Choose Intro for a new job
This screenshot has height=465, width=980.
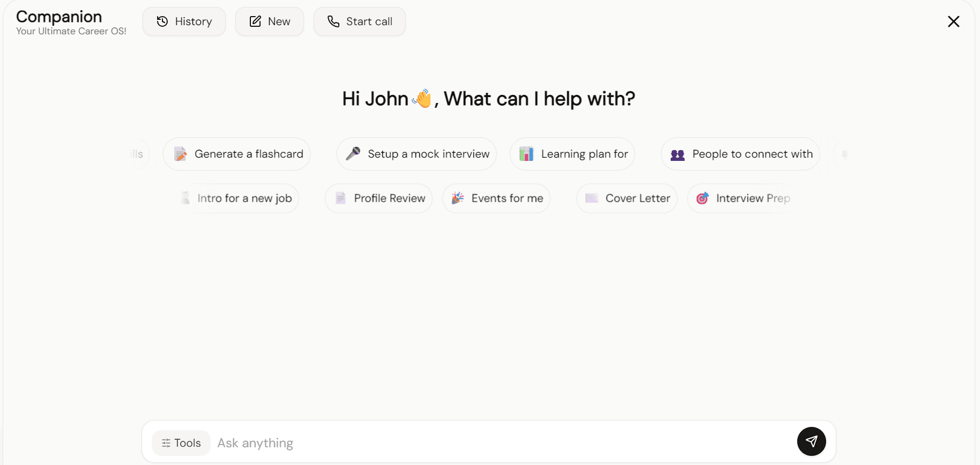(x=244, y=198)
